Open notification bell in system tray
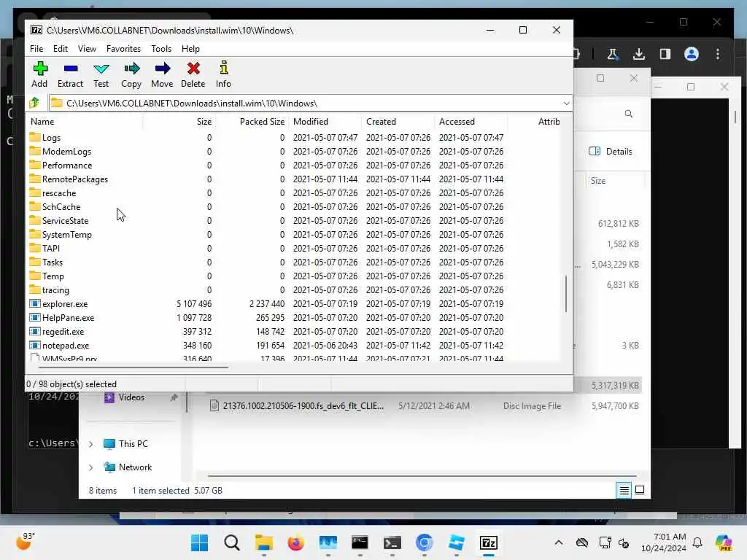The height and width of the screenshot is (560, 747). [x=697, y=542]
